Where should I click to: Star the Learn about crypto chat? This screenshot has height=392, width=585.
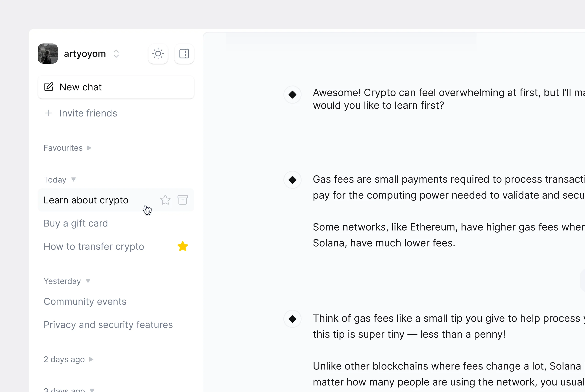click(x=165, y=200)
